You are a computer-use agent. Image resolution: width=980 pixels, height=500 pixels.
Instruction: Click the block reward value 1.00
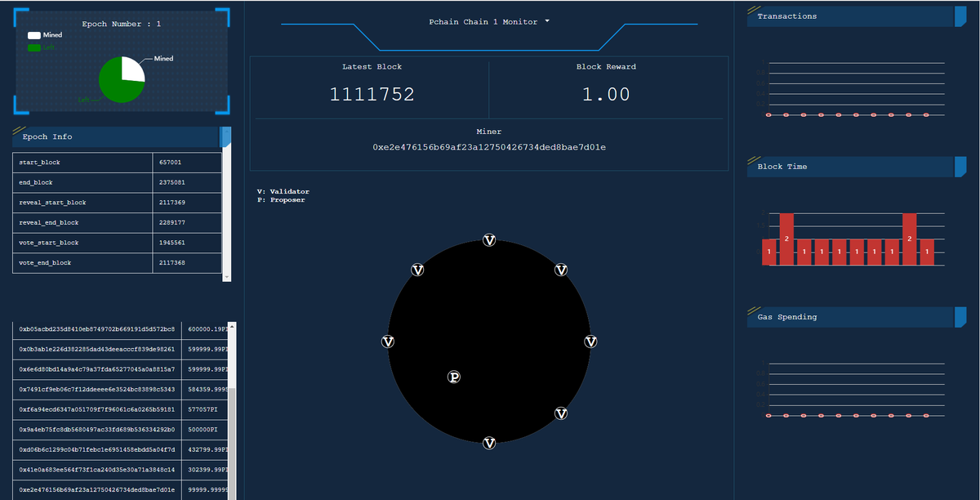[x=606, y=94]
